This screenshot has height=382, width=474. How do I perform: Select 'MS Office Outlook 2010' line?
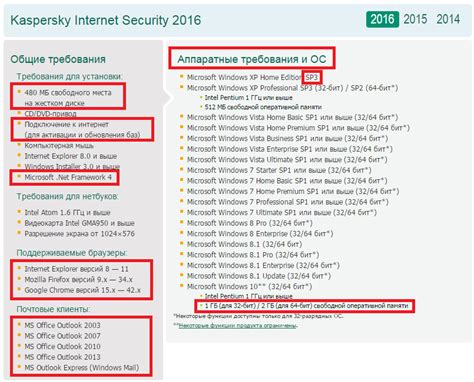tap(62, 347)
